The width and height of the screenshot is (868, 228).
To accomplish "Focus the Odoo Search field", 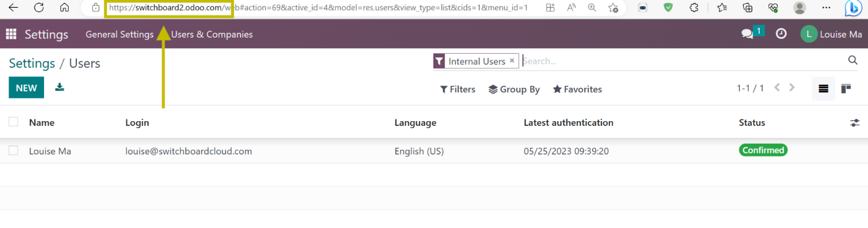I will 683,60.
